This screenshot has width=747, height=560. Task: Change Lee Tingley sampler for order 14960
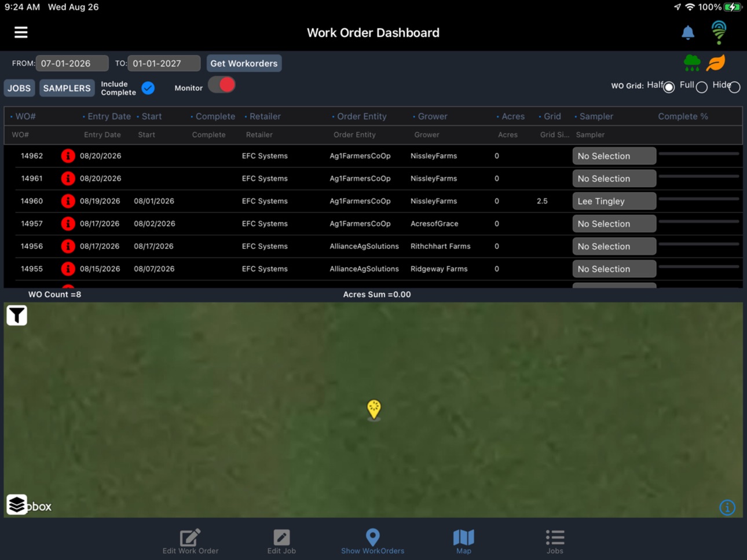tap(614, 201)
